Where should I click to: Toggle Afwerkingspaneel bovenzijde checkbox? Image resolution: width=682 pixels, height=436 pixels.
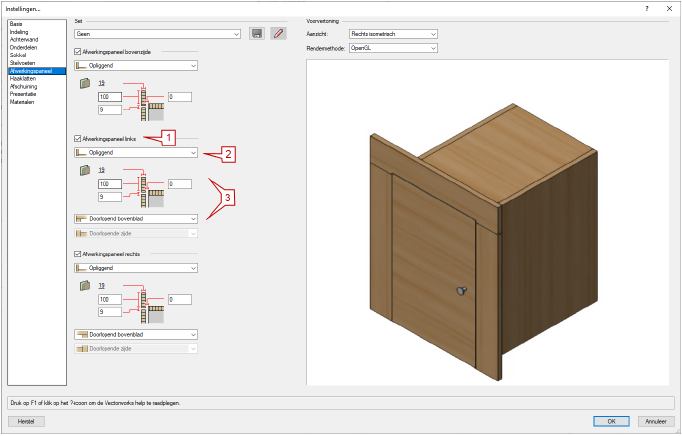(78, 52)
